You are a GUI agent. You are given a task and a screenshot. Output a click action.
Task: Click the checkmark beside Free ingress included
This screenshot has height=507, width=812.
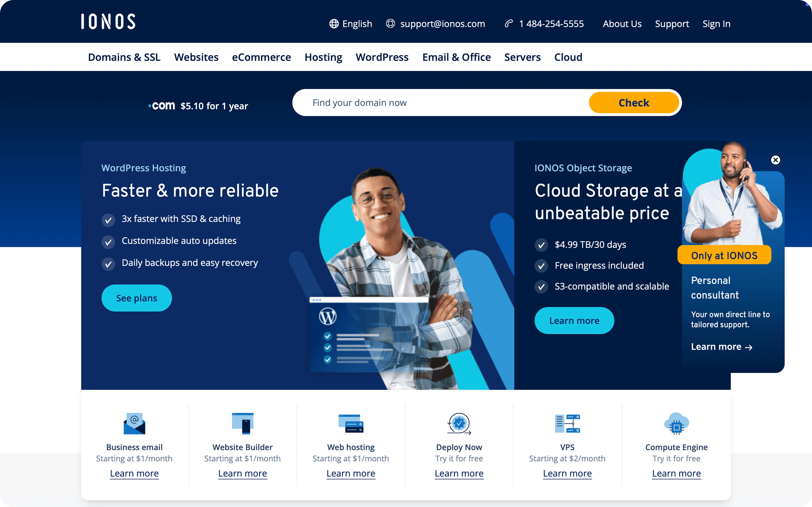[541, 266]
